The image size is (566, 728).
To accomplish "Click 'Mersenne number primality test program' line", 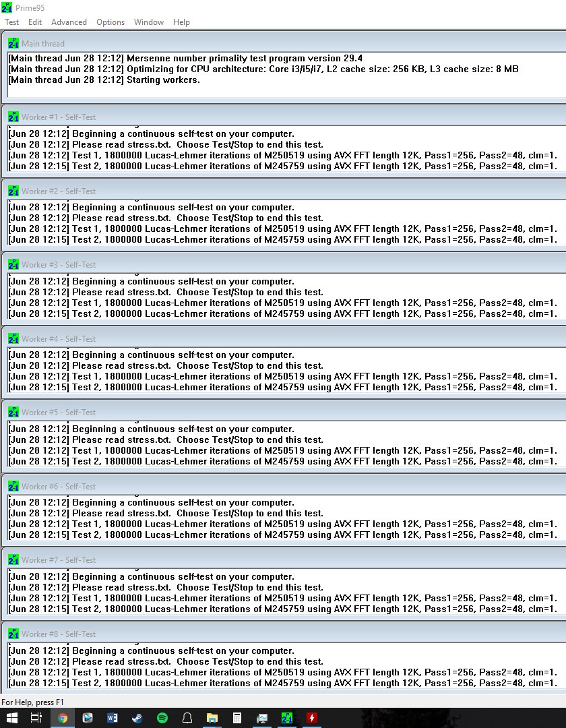I will click(x=185, y=59).
